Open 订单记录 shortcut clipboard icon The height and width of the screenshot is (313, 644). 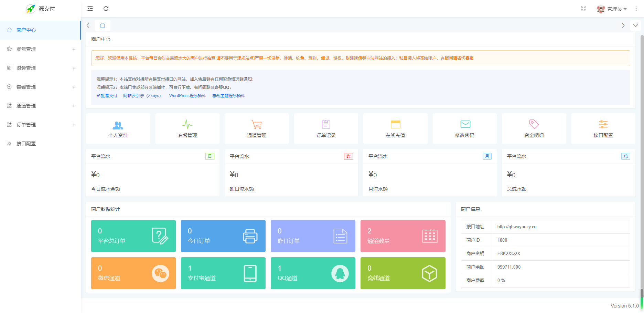point(326,124)
